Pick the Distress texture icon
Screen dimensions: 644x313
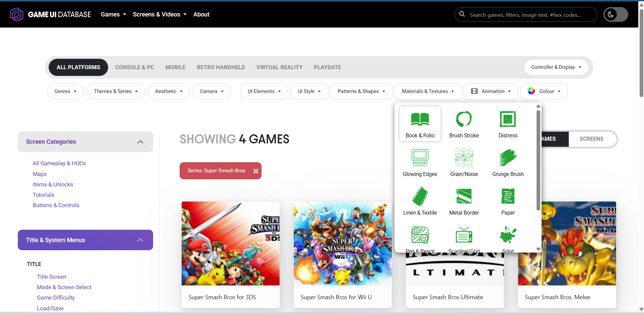508,119
